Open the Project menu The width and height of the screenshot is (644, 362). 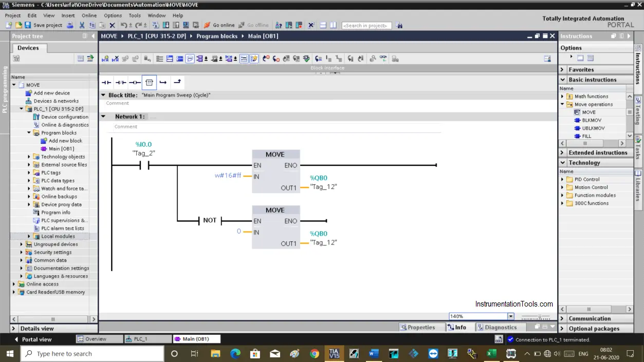pos(13,15)
